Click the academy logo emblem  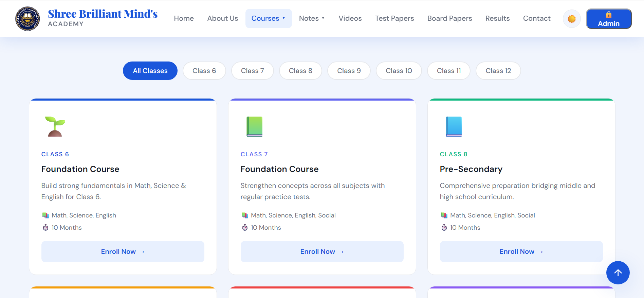[x=27, y=19]
